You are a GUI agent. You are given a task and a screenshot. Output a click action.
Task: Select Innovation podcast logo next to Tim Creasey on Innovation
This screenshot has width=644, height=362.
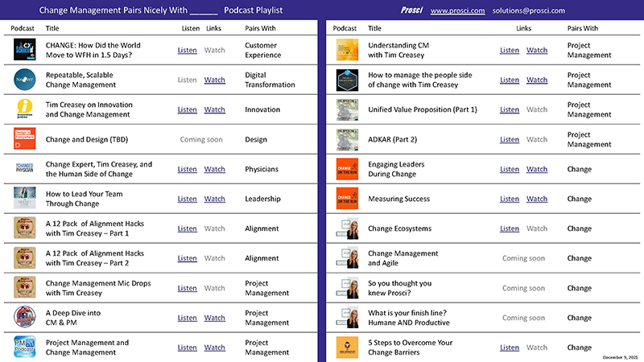pos(26,109)
